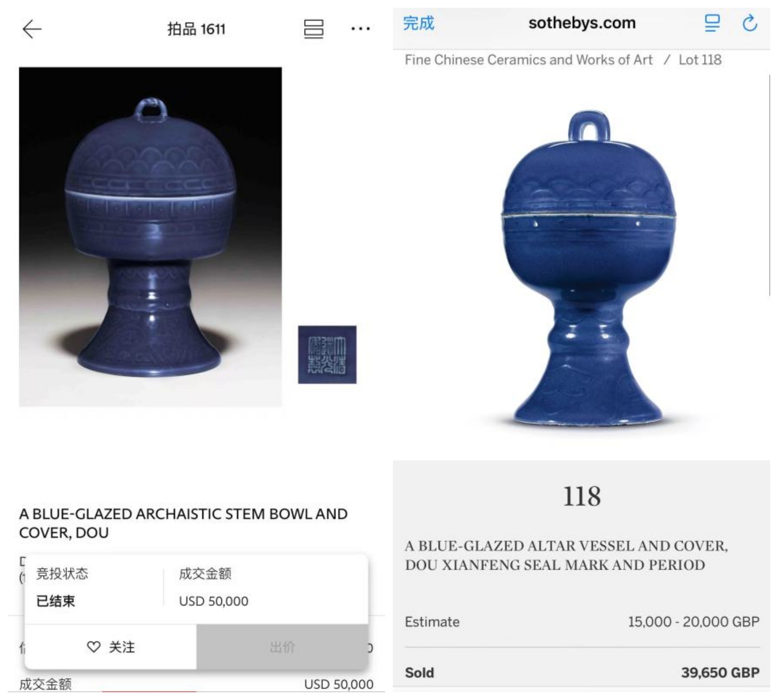
Task: Reload the sothebys.com page
Action: pyautogui.click(x=750, y=23)
